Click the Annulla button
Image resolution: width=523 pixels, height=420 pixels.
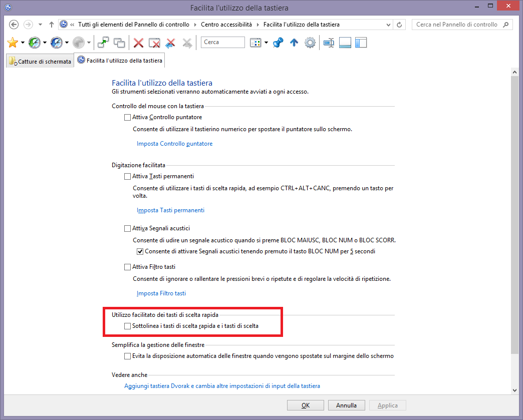pos(346,405)
